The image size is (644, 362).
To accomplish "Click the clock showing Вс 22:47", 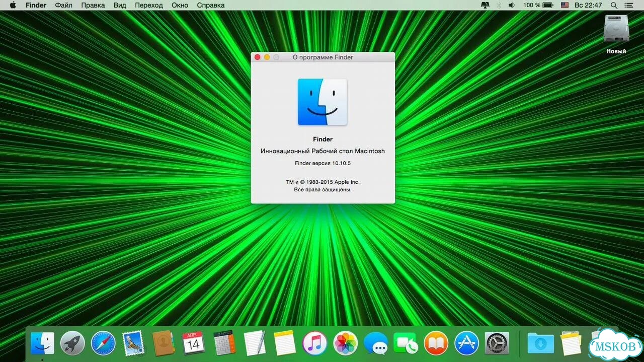I will click(x=588, y=5).
